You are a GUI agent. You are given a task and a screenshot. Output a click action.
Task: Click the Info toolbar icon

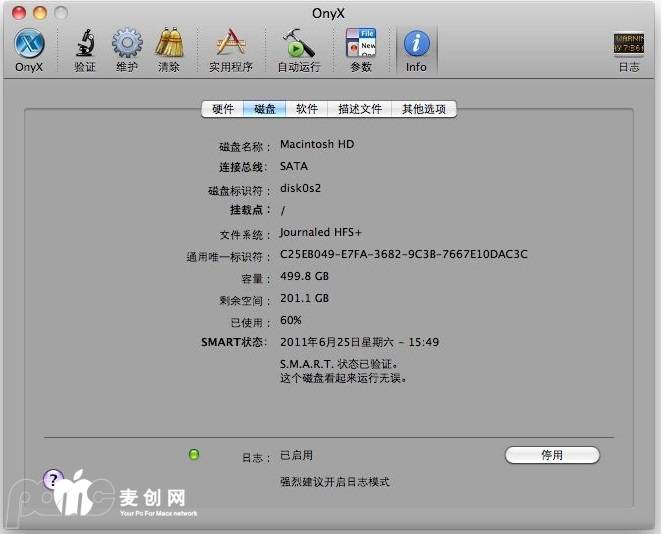pyautogui.click(x=416, y=45)
